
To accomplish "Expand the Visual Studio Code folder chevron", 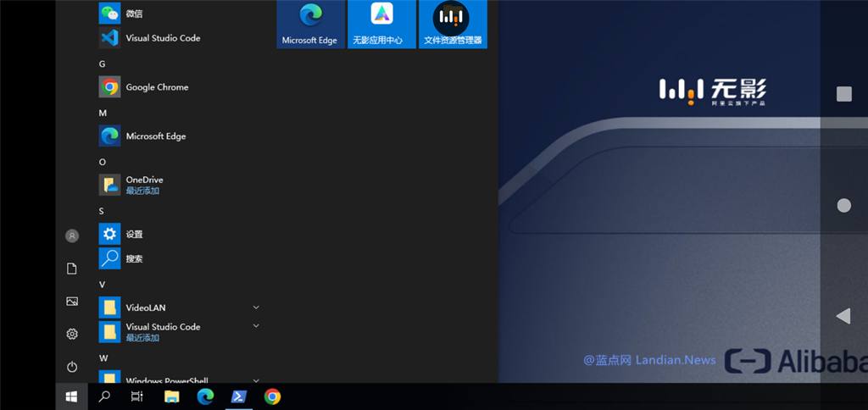I will [256, 326].
